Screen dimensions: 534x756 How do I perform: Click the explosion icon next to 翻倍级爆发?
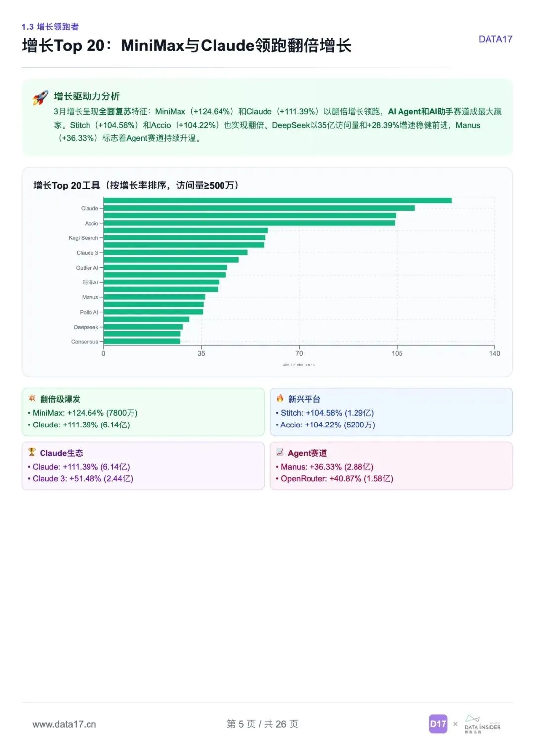pyautogui.click(x=32, y=398)
